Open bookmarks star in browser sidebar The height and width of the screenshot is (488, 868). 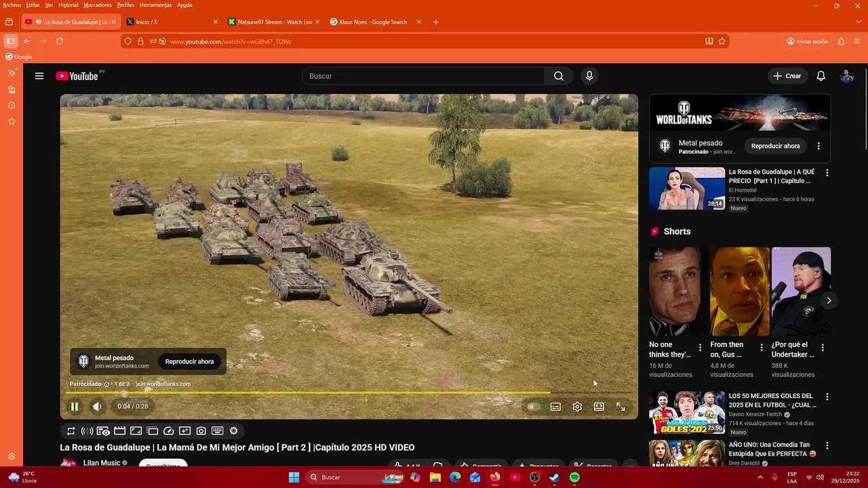(12, 121)
